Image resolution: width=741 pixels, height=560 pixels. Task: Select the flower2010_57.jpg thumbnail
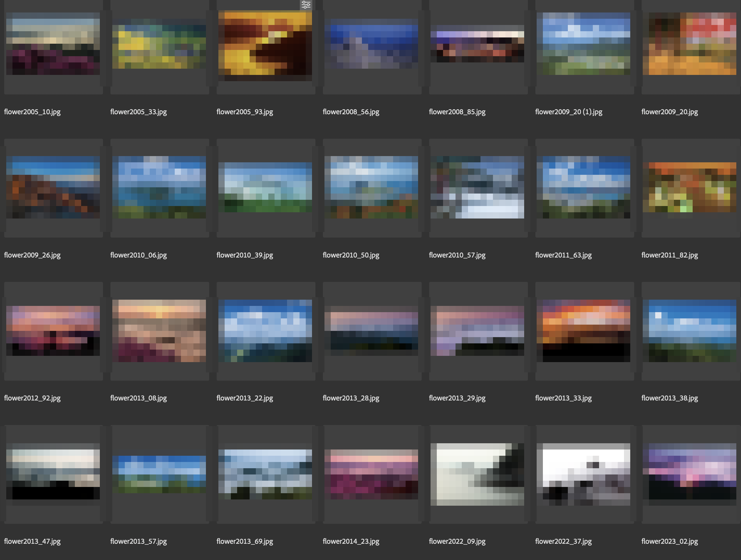[x=477, y=187]
